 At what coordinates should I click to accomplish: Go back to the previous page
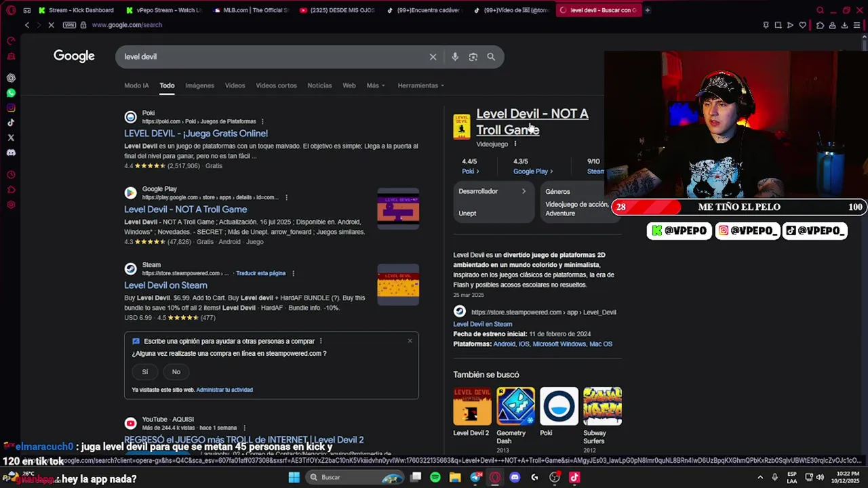[x=27, y=25]
